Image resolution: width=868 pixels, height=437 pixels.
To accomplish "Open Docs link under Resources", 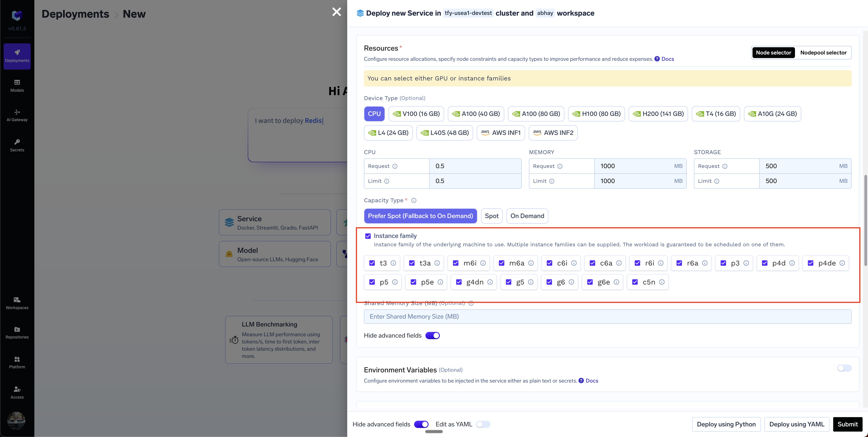I will point(667,59).
